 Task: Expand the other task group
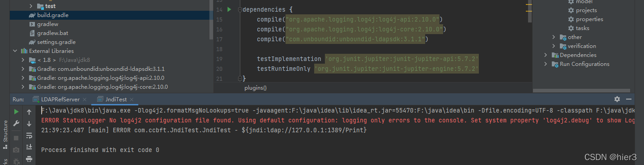click(554, 37)
